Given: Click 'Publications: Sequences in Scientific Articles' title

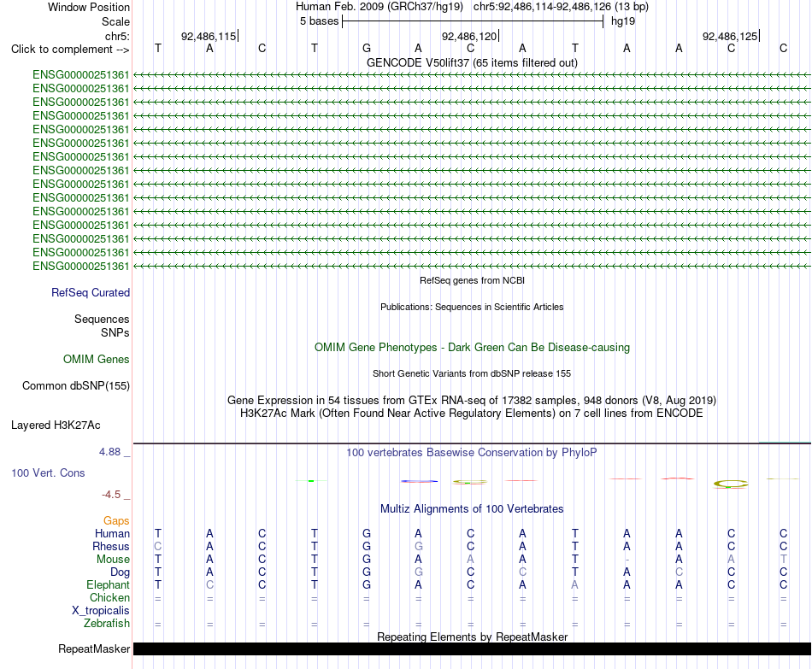Looking at the screenshot, I should [472, 307].
